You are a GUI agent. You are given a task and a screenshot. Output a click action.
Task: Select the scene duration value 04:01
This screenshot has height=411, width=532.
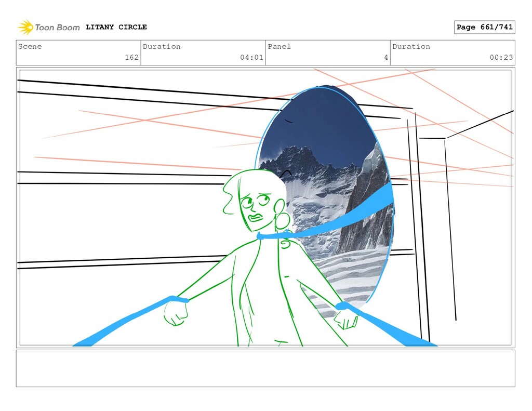click(x=251, y=57)
